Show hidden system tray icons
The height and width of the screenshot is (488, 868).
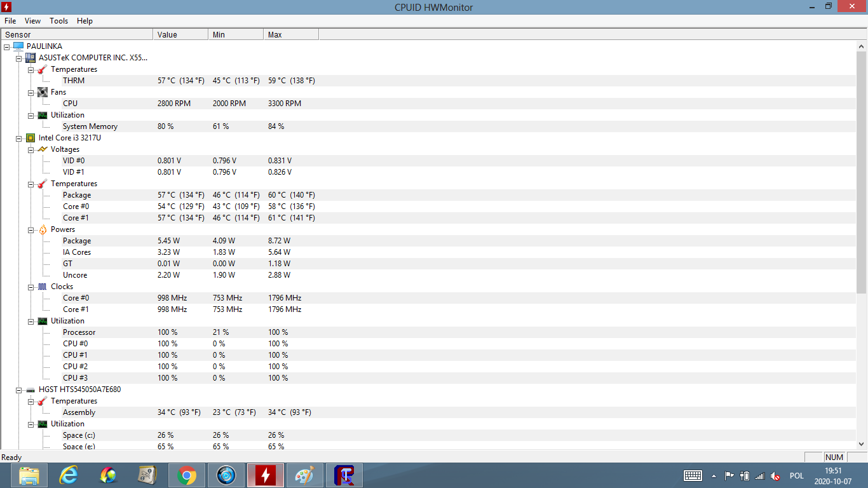(x=714, y=475)
